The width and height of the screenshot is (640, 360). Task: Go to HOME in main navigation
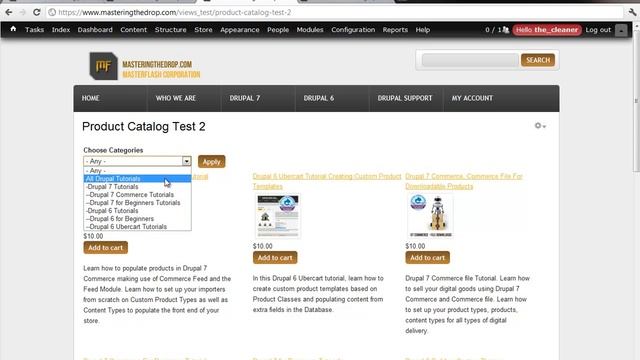coord(91,98)
